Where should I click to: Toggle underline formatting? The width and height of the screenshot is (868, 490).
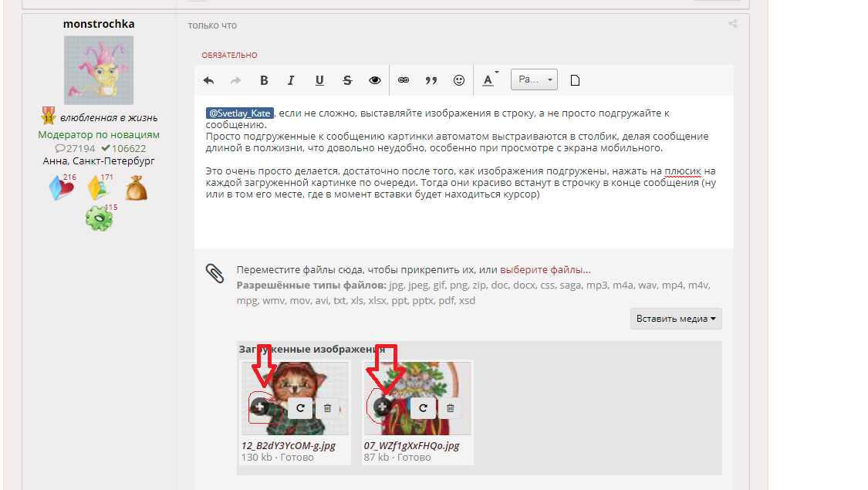click(319, 80)
